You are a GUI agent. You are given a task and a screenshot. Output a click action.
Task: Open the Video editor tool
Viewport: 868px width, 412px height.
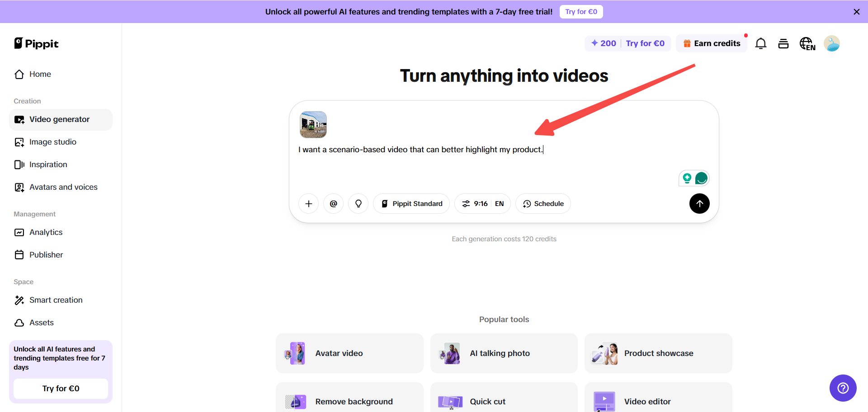tap(658, 397)
